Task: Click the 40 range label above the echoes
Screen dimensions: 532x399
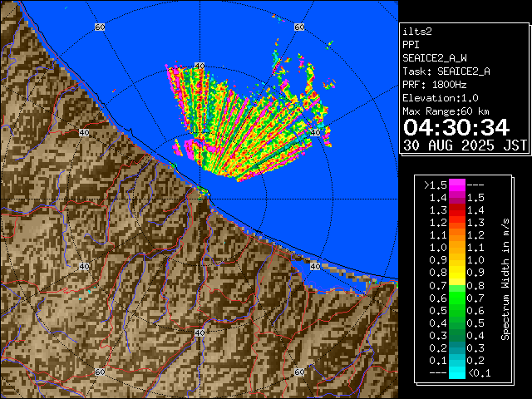Action: click(x=199, y=66)
